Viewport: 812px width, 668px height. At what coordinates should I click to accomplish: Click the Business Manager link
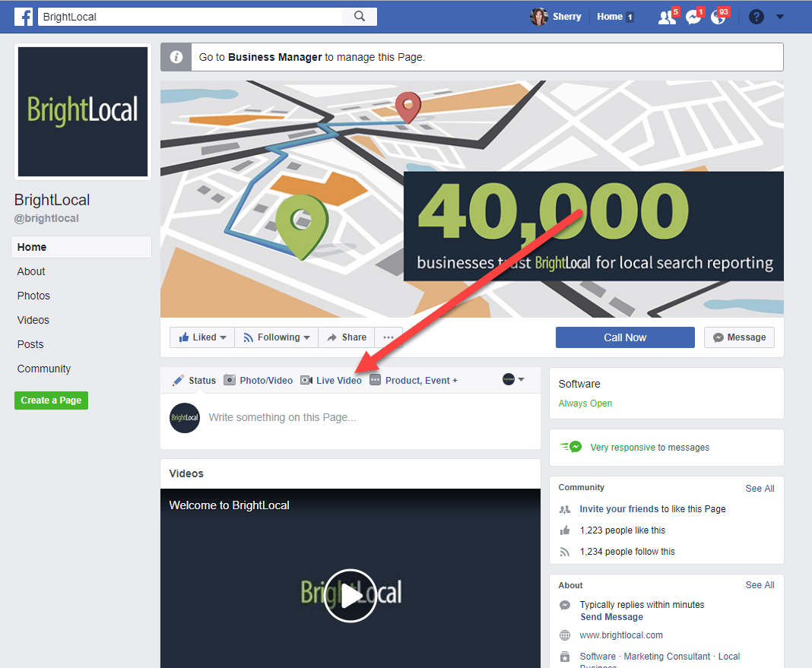(275, 57)
